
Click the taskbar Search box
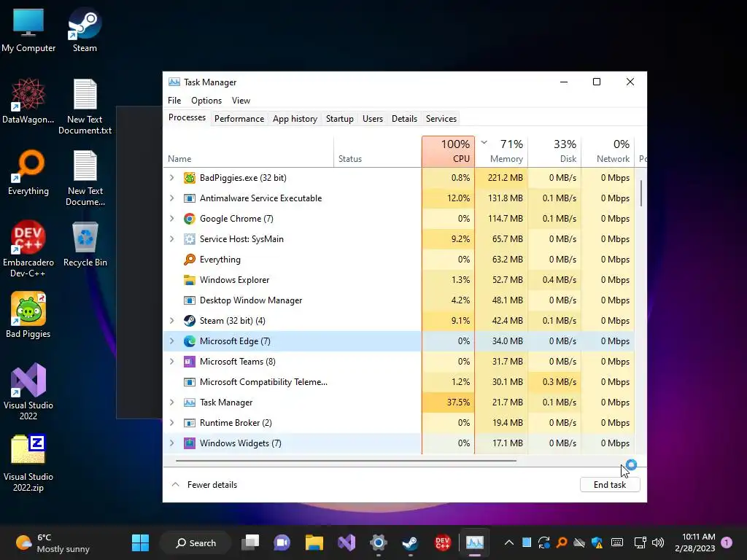196,542
